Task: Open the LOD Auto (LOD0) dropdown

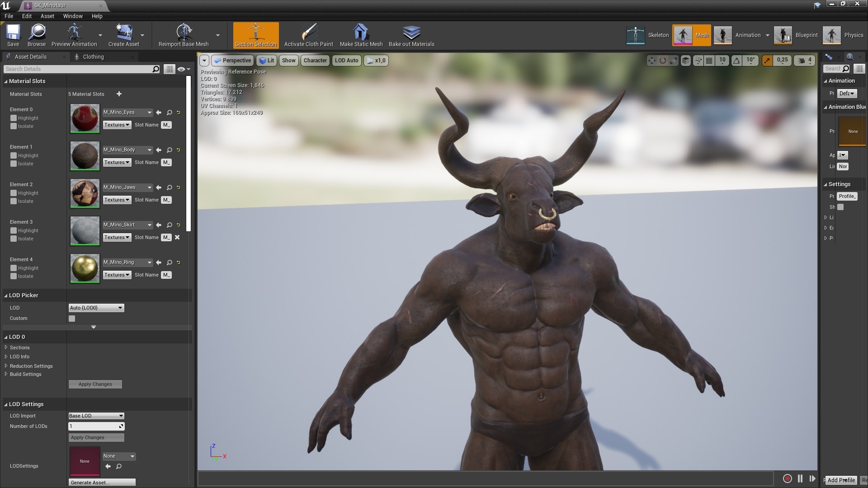Action: pos(96,308)
